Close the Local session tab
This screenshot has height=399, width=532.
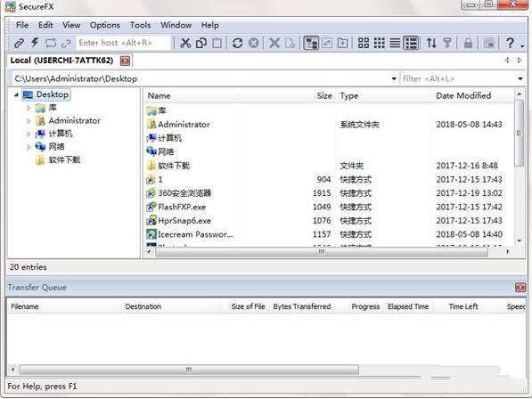(125, 61)
